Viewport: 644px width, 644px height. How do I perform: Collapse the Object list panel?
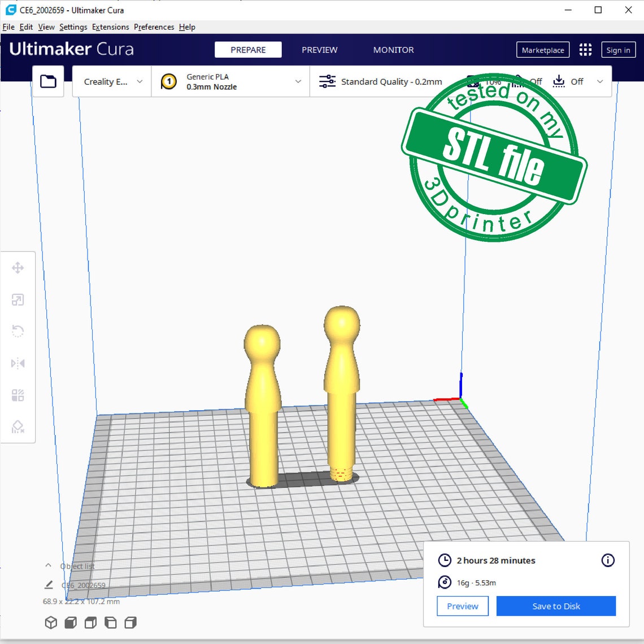(48, 565)
